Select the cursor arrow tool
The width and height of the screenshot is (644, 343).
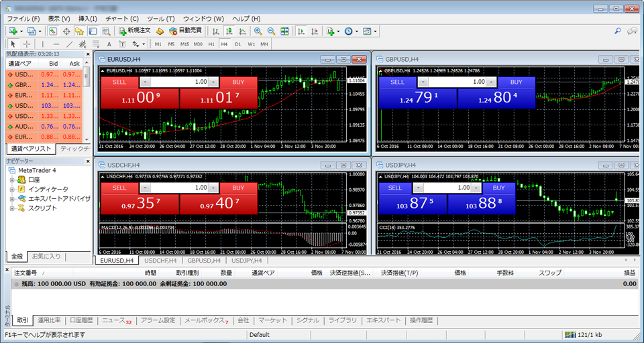tap(13, 44)
